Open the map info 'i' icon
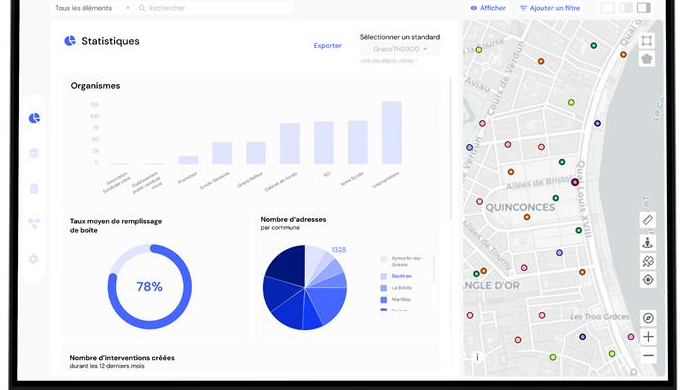This screenshot has height=390, width=680. 477,357
